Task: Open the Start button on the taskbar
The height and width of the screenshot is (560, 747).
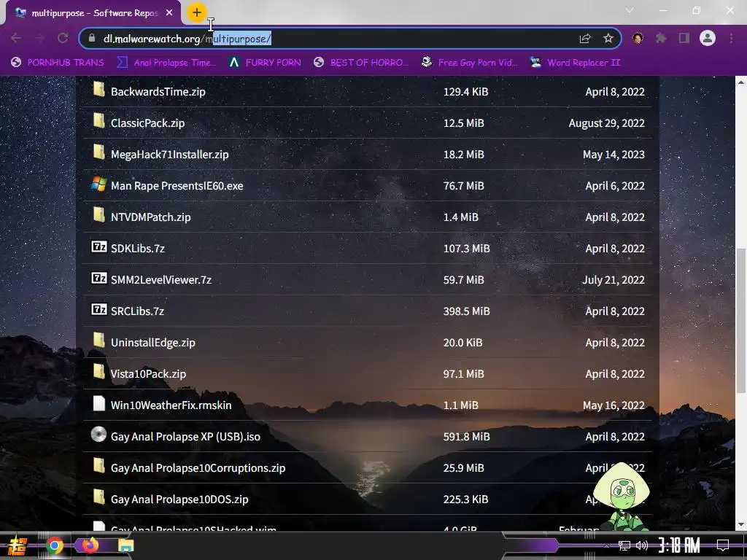Action: coord(17,545)
